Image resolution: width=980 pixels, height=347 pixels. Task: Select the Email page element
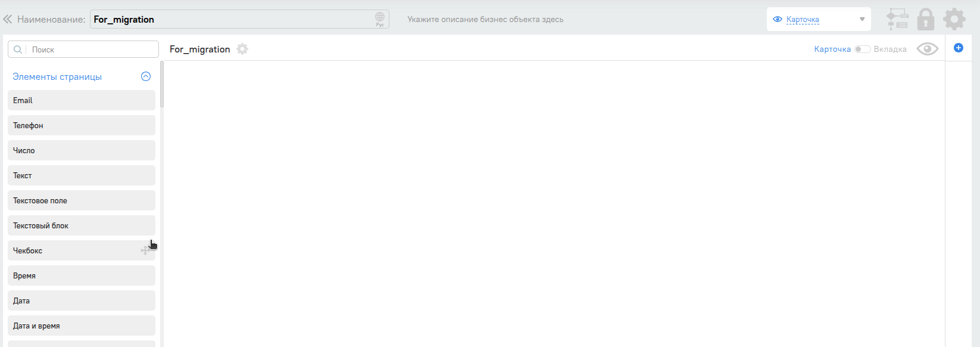tap(81, 100)
